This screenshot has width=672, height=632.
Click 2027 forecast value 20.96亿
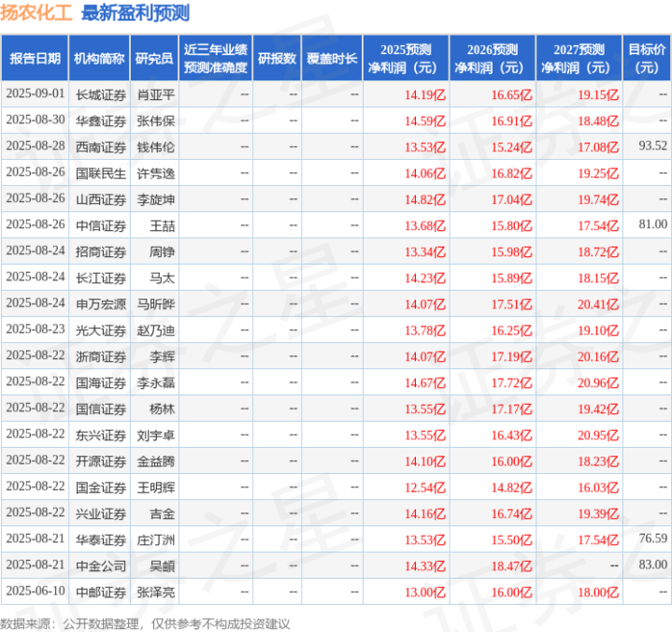click(x=598, y=382)
